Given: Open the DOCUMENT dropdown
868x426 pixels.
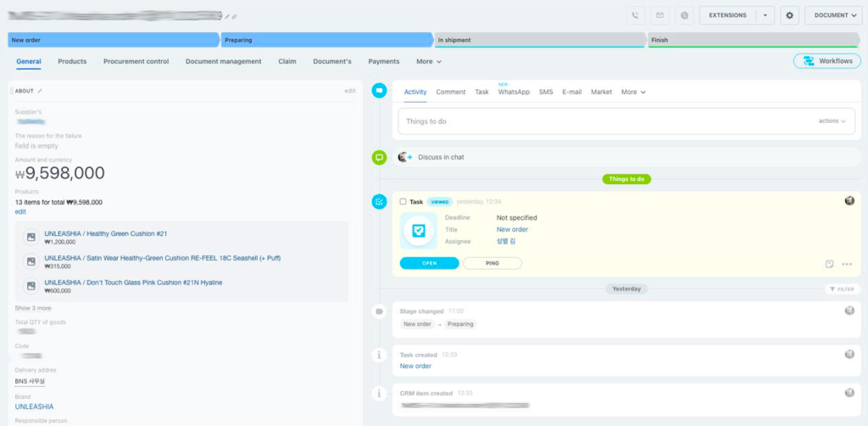Looking at the screenshot, I should [832, 15].
